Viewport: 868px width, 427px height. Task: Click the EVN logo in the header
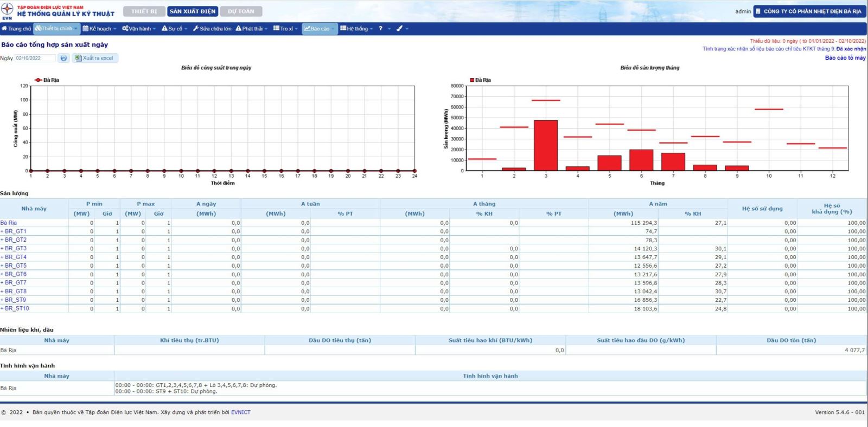click(8, 11)
